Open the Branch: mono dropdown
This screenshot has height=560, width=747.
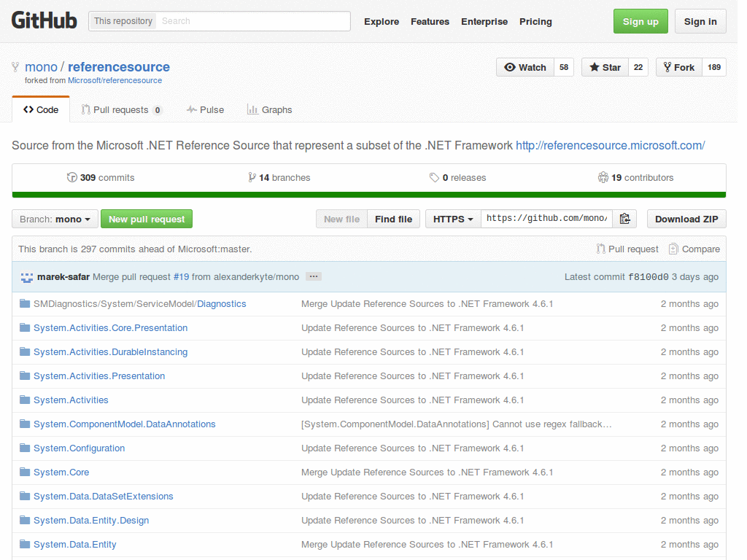click(x=54, y=219)
